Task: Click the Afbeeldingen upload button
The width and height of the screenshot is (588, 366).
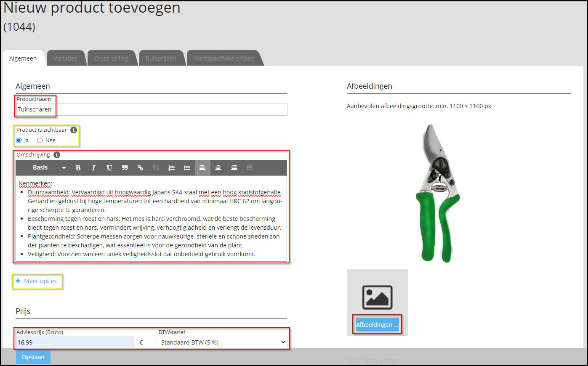Action: click(377, 324)
